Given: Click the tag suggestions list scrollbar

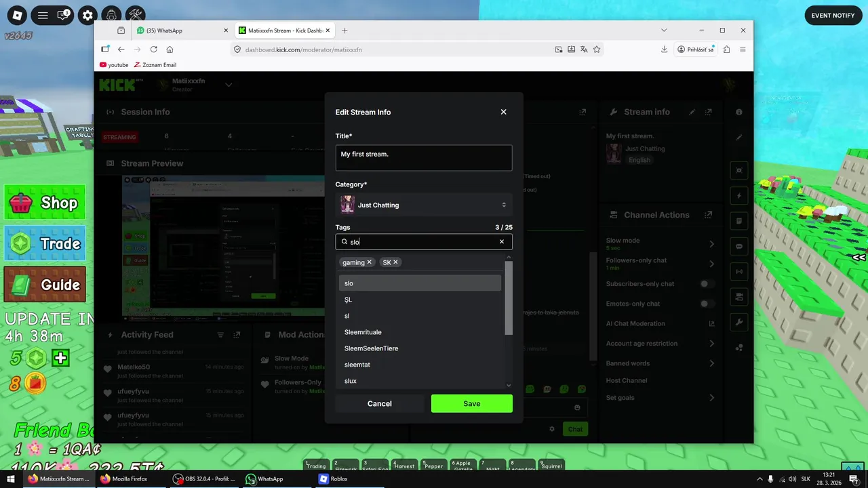Looking at the screenshot, I should (x=509, y=298).
